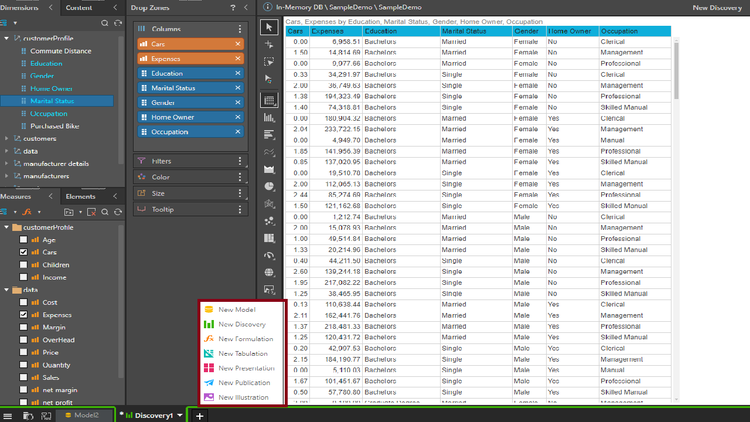Open Columns drop zone options menu
The height and width of the screenshot is (422, 750).
(x=240, y=29)
